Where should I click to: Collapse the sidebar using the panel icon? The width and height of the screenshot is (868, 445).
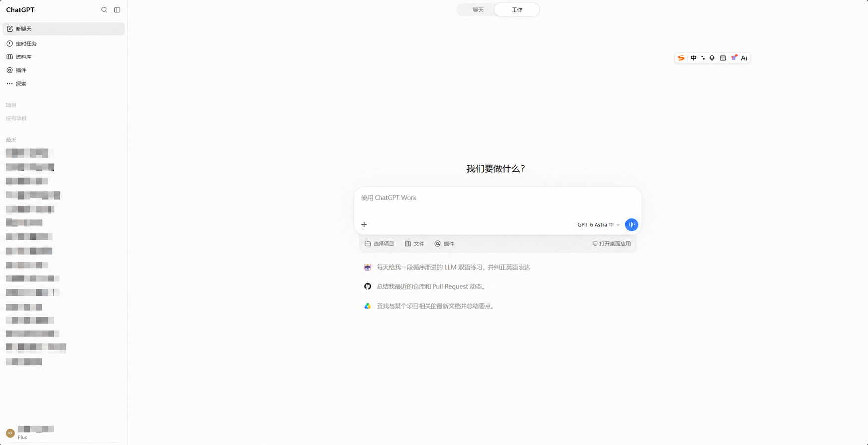pyautogui.click(x=117, y=10)
